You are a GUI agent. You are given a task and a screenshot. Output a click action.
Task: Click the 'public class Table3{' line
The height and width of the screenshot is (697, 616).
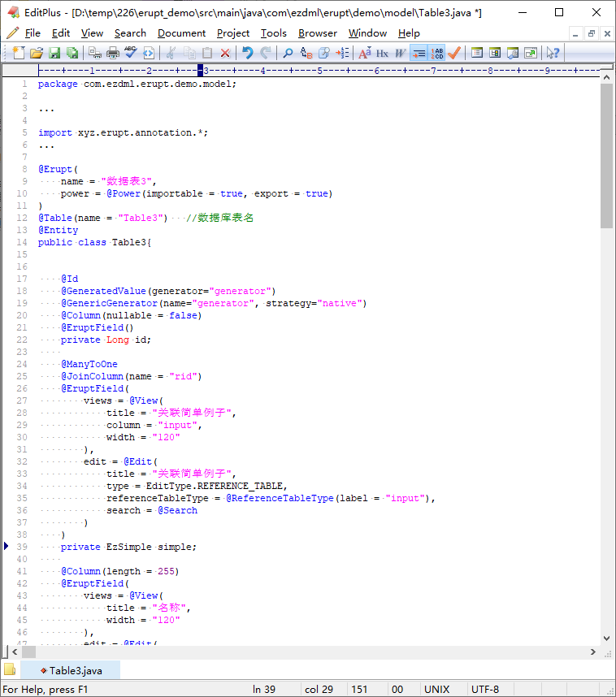click(x=95, y=242)
